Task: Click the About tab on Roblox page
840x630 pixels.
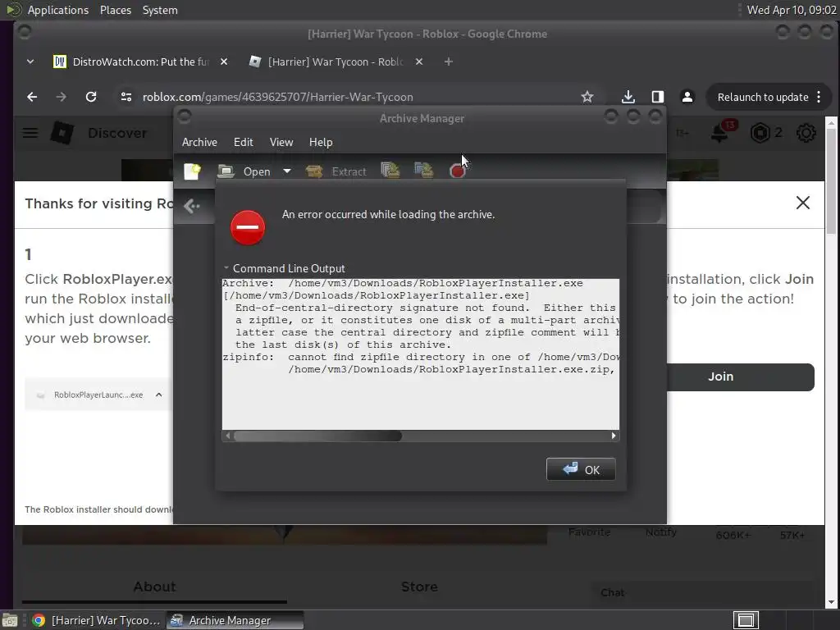Action: 154,587
